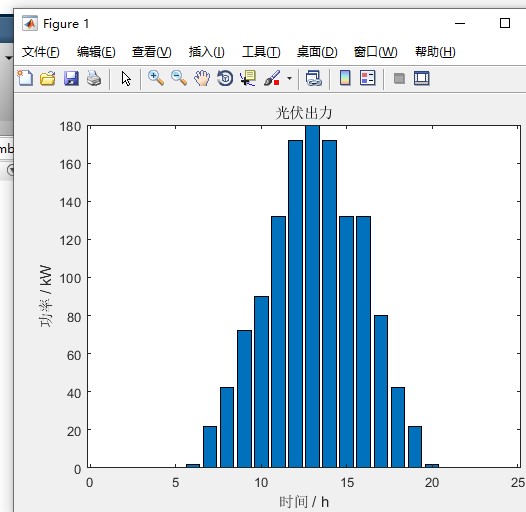
Task: Maximize the Figure 1 window
Action: [x=505, y=23]
